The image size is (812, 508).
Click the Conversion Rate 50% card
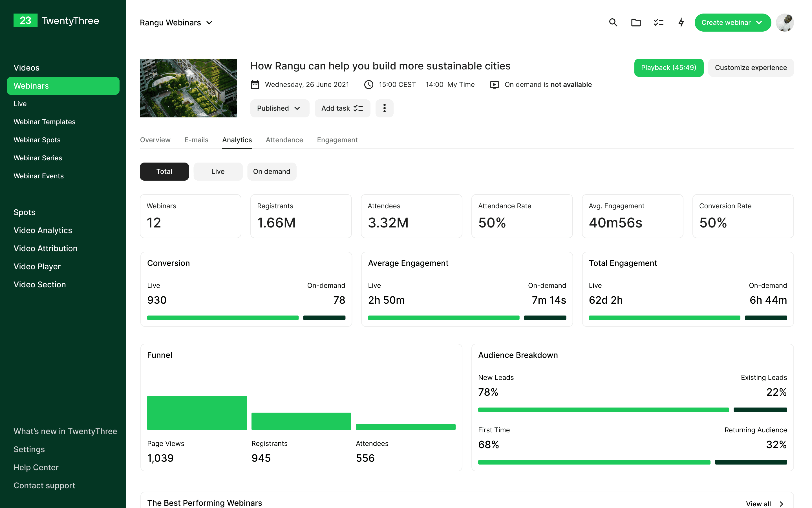(x=743, y=216)
